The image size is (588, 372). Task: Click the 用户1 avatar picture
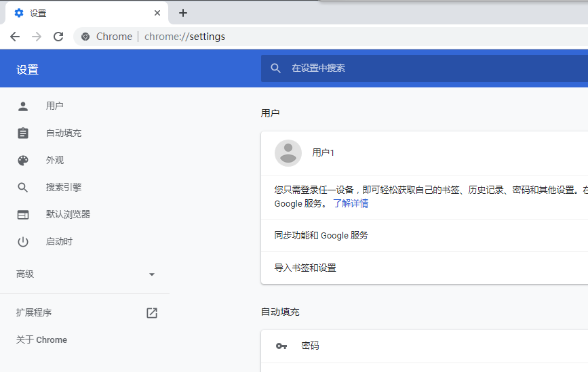point(288,153)
